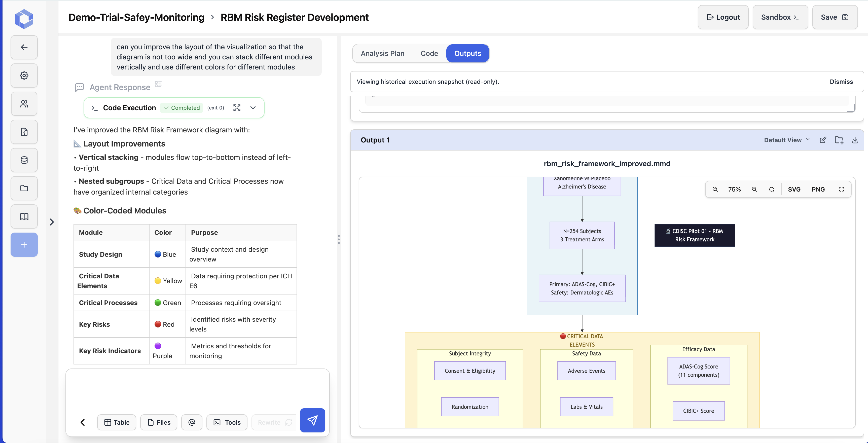
Task: Open the files folder icon in the sidebar
Action: tap(24, 188)
